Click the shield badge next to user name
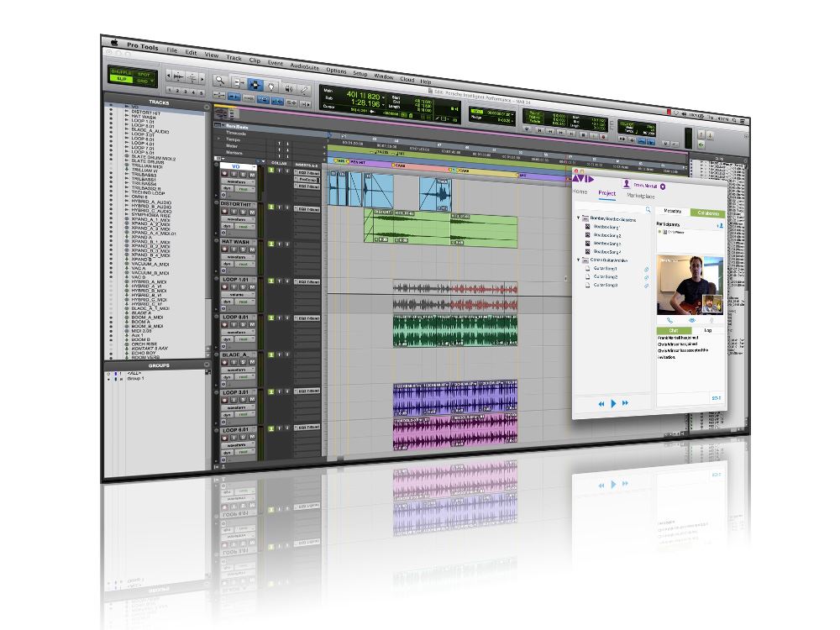This screenshot has width=840, height=630. click(663, 186)
